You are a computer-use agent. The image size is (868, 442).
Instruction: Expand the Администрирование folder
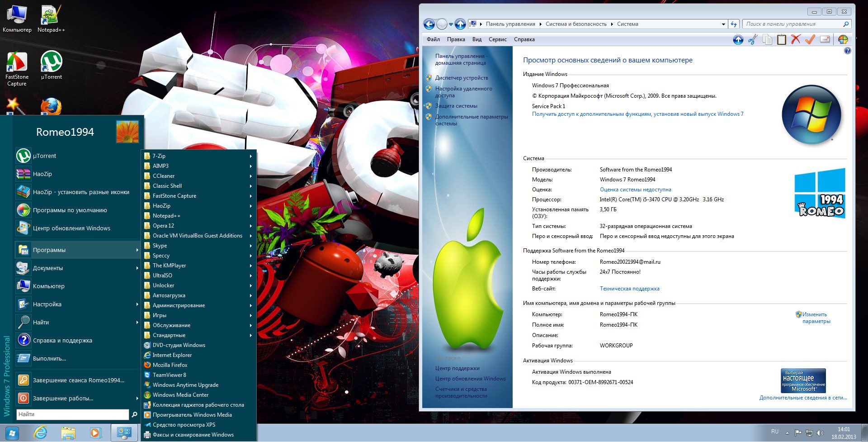pos(198,305)
